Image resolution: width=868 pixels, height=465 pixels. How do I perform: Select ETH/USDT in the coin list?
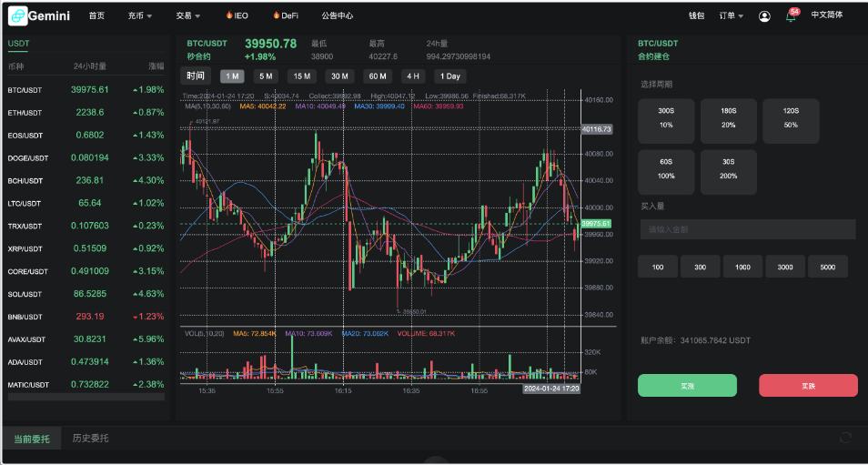coord(25,113)
